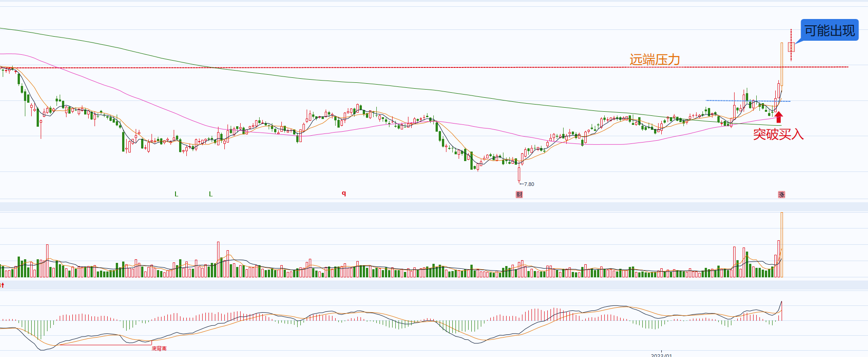The width and height of the screenshot is (868, 357).
Task: Select the 7.80 lowest price label
Action: click(x=529, y=184)
